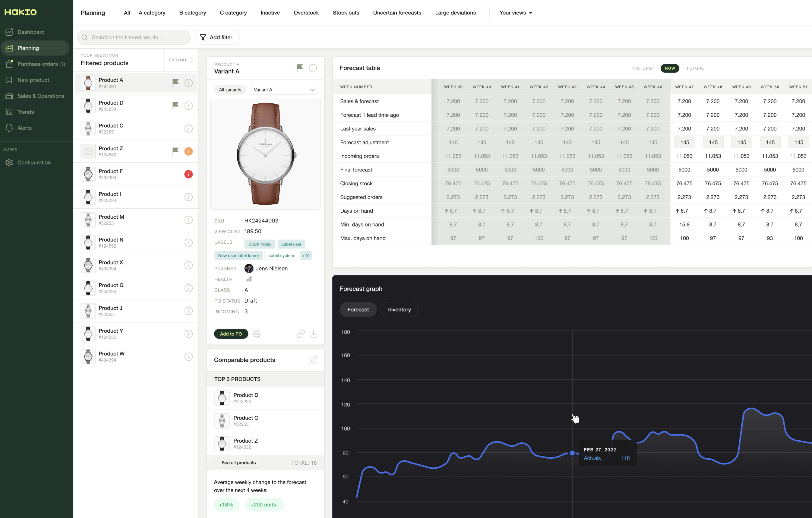Switch to the Stock outs tab
This screenshot has width=812, height=518.
pyautogui.click(x=346, y=13)
